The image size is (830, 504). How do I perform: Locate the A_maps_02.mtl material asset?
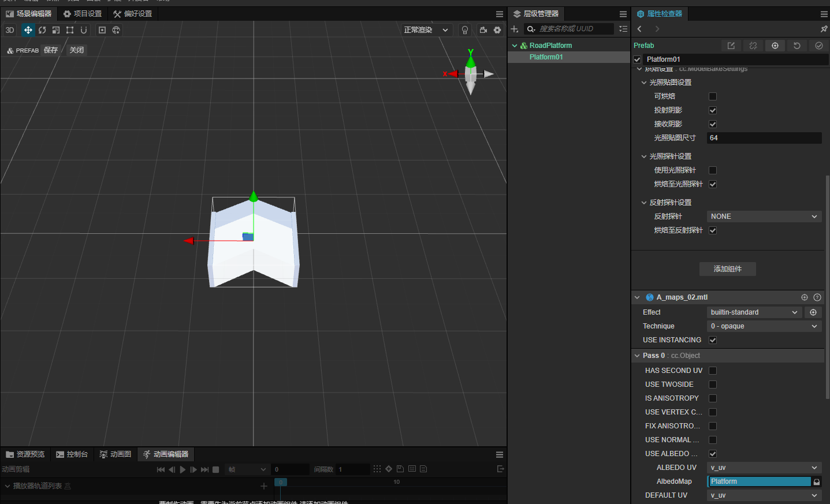click(x=805, y=297)
